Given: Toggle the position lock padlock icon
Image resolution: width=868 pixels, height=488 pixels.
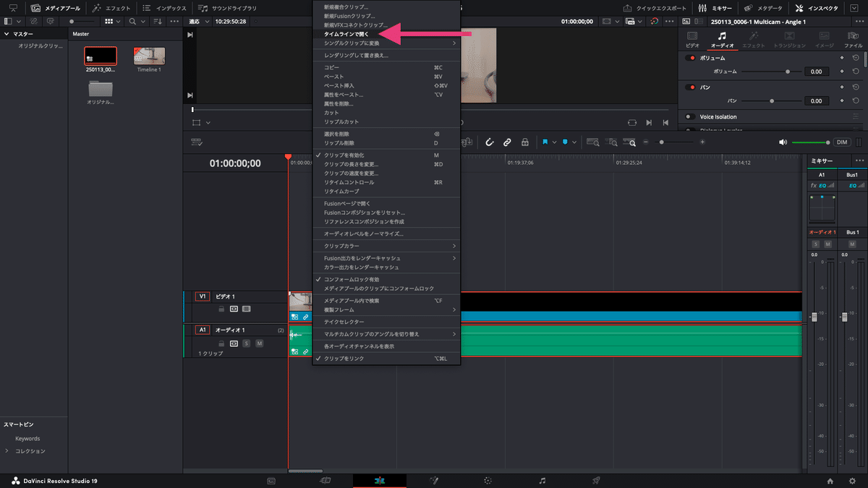Looking at the screenshot, I should click(525, 142).
